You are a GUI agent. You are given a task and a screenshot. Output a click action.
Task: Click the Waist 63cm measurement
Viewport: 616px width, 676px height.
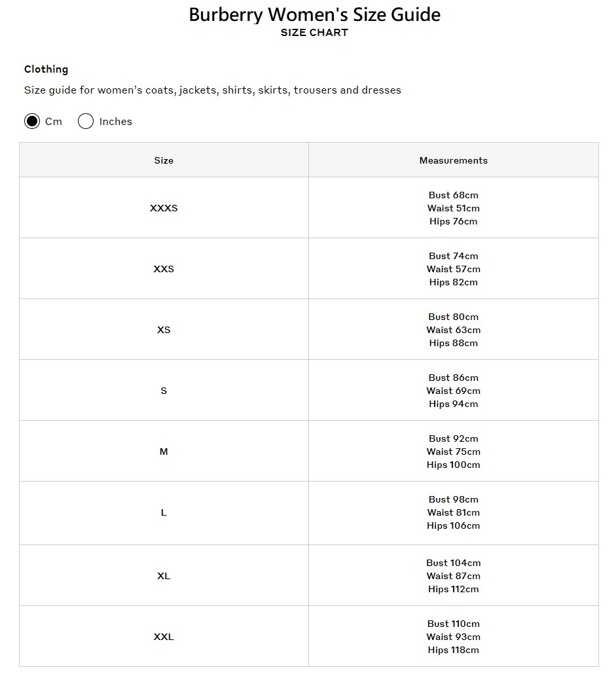pos(453,330)
